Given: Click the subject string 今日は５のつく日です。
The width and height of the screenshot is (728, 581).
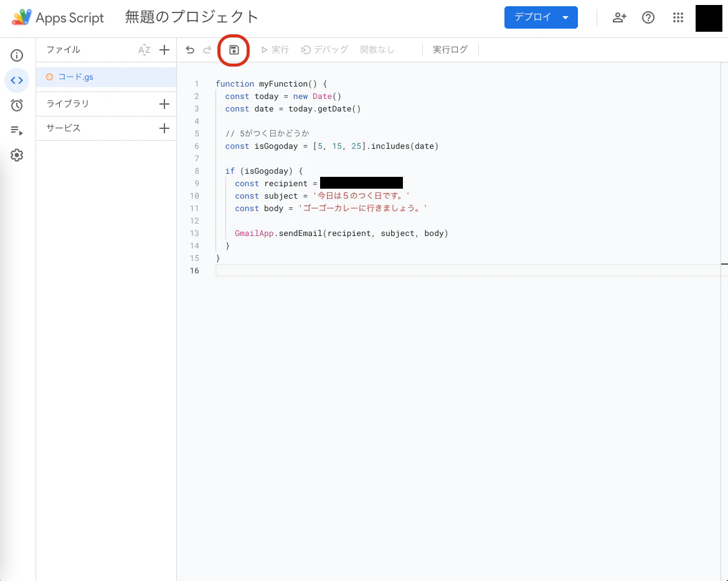Looking at the screenshot, I should pyautogui.click(x=361, y=196).
